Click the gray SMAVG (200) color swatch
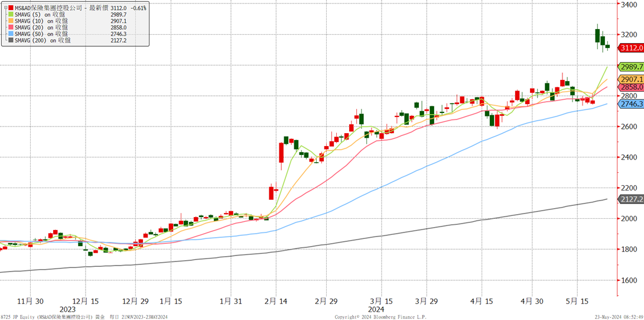This screenshot has width=644, height=320. pyautogui.click(x=11, y=40)
